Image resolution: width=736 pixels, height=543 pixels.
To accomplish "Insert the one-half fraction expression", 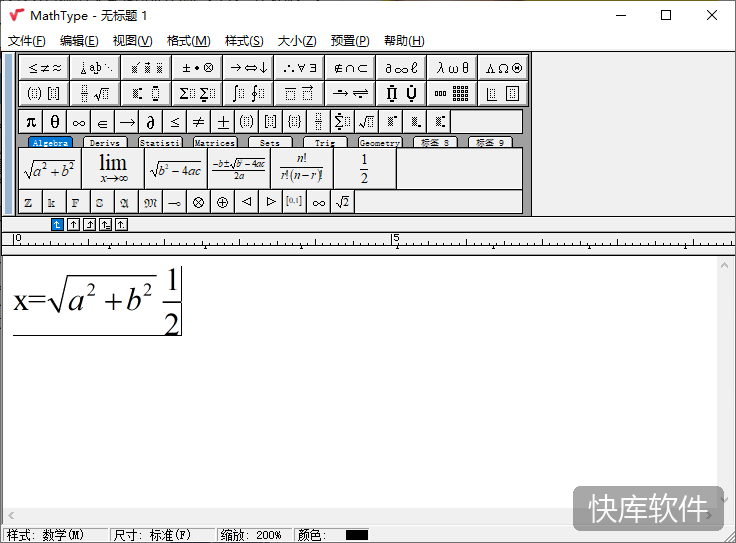I will (x=365, y=169).
